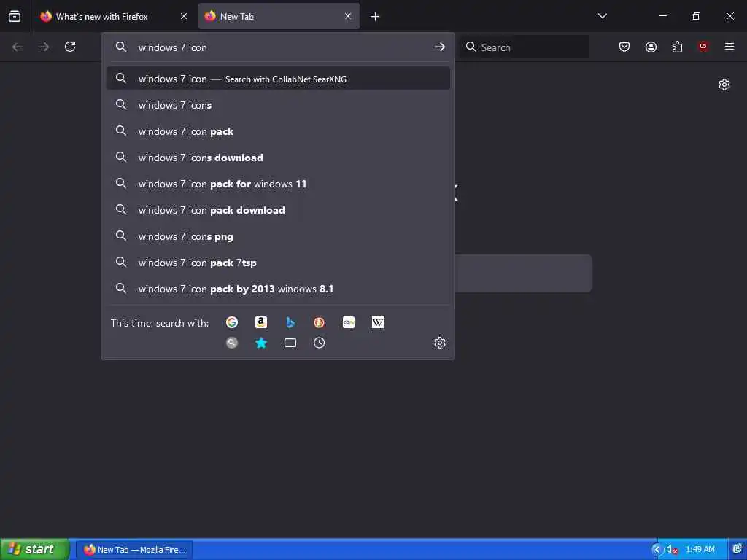This screenshot has width=747, height=560.
Task: Pick 'windows 7 icon pack by 2013' suggestion
Action: click(278, 289)
